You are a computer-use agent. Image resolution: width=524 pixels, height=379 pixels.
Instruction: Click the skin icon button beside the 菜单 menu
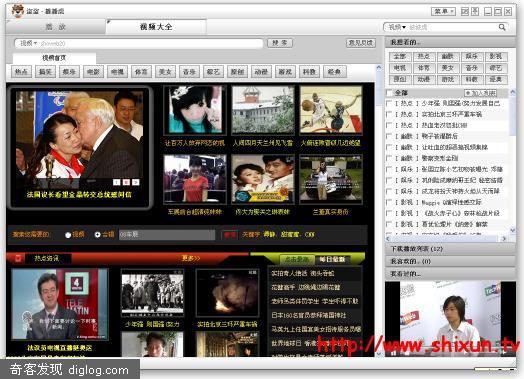pyautogui.click(x=465, y=11)
